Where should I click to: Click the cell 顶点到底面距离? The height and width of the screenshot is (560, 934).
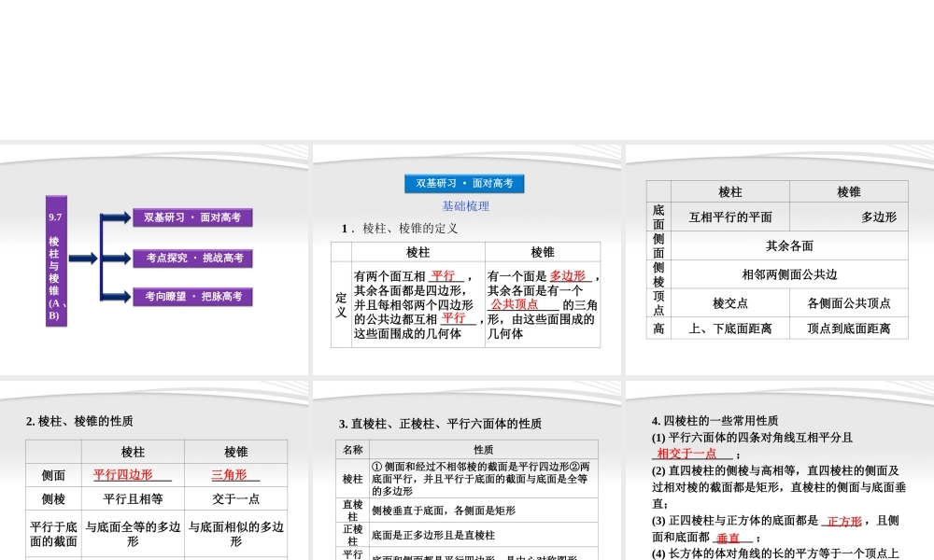coord(849,329)
